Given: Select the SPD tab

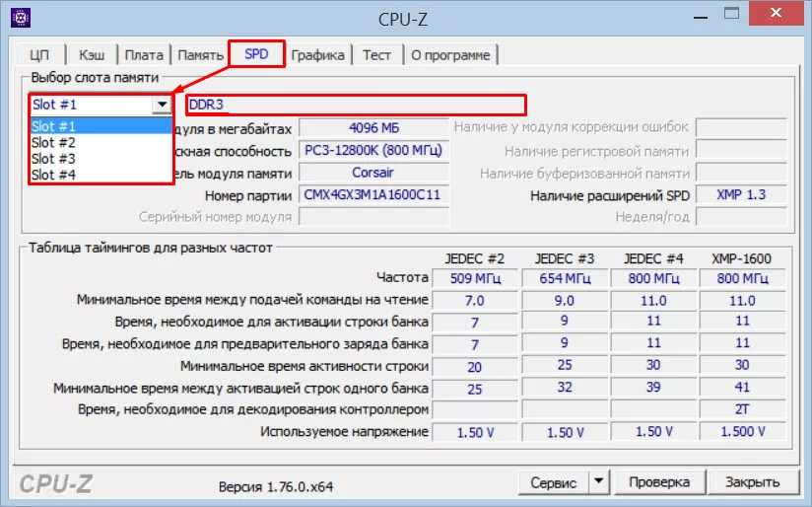Looking at the screenshot, I should [x=256, y=54].
